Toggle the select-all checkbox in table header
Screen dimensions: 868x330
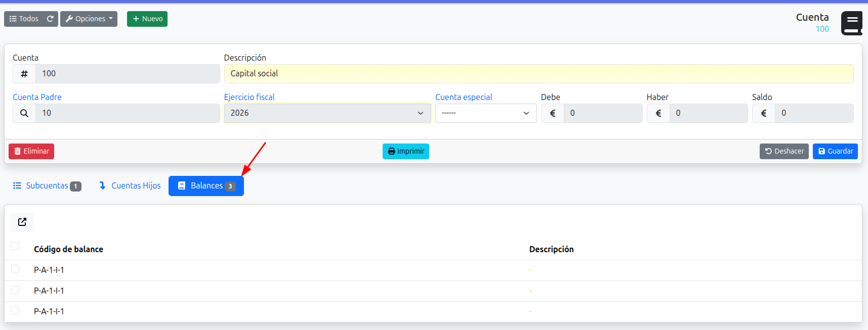coord(15,246)
